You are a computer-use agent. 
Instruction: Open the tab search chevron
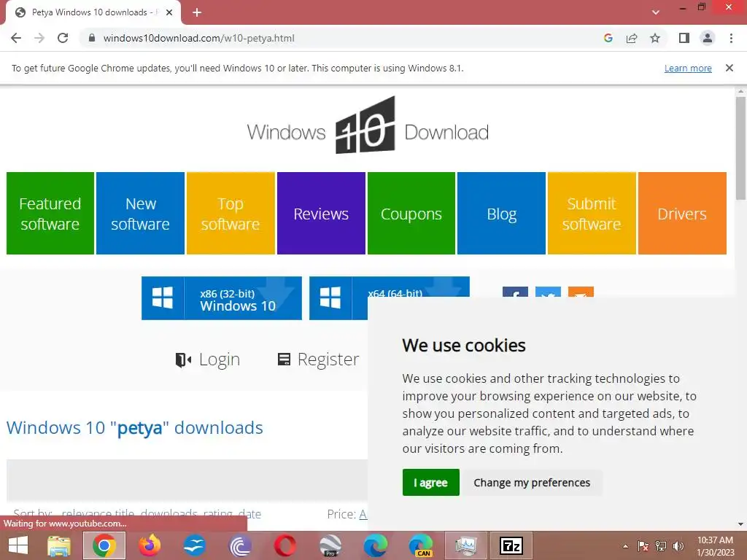[x=656, y=12]
